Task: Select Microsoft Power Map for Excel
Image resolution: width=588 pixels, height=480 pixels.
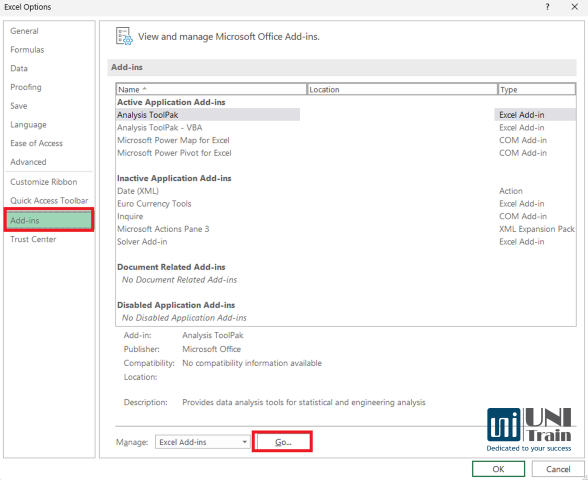Action: click(x=346, y=140)
